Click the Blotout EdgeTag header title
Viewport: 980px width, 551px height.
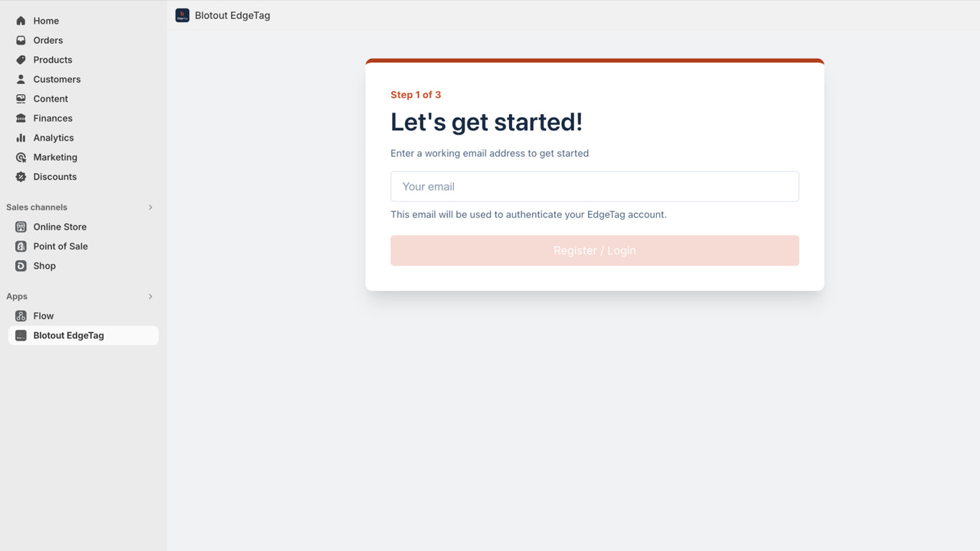(x=232, y=15)
